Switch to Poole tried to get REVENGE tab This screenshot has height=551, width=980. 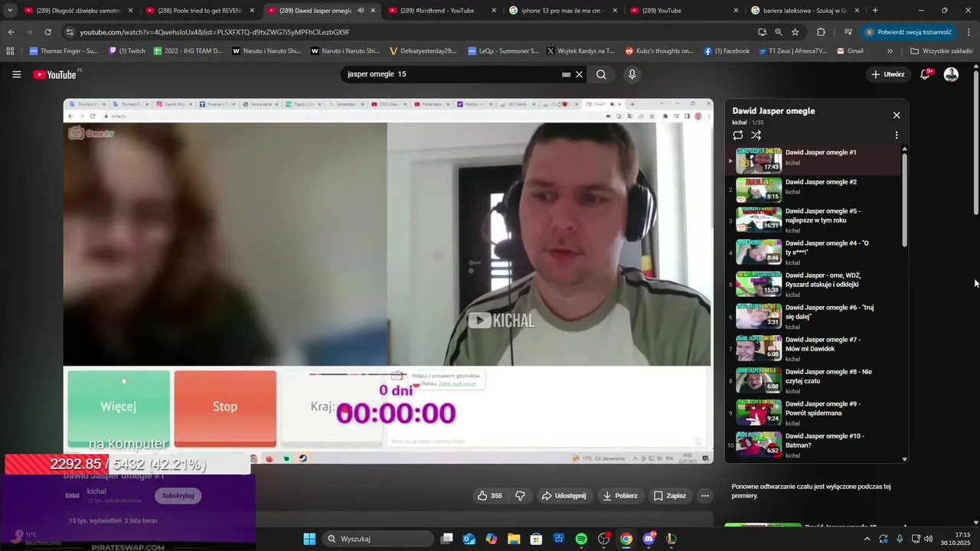pyautogui.click(x=201, y=11)
